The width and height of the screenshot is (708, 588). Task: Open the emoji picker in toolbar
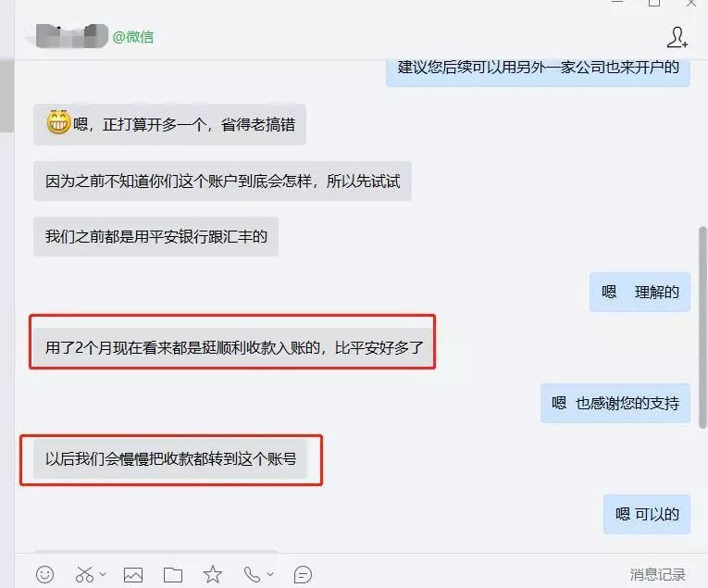(x=44, y=574)
